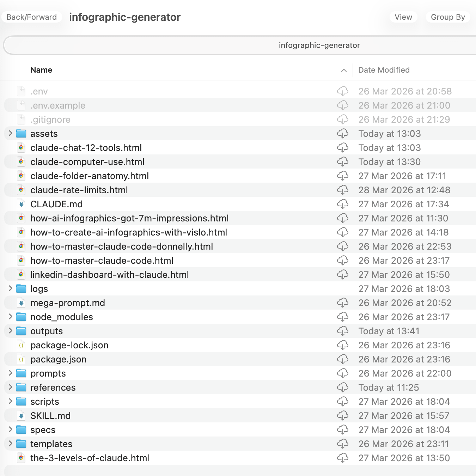Select the claude-rate-limits.html file
The image size is (476, 476).
coord(79,190)
